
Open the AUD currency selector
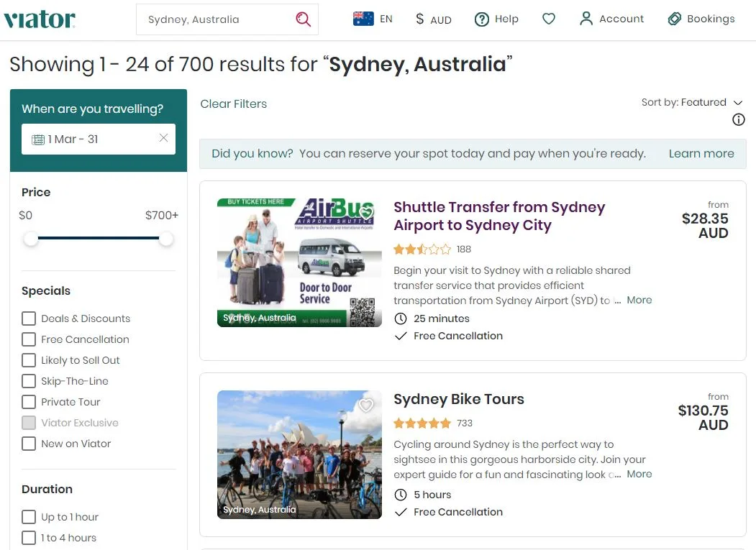pyautogui.click(x=433, y=19)
